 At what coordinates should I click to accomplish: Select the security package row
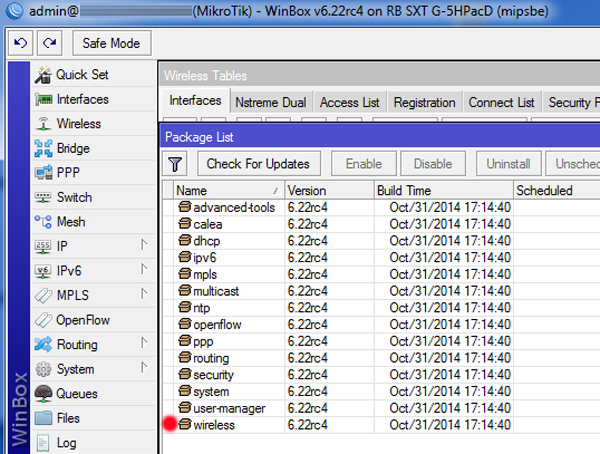coord(381,375)
